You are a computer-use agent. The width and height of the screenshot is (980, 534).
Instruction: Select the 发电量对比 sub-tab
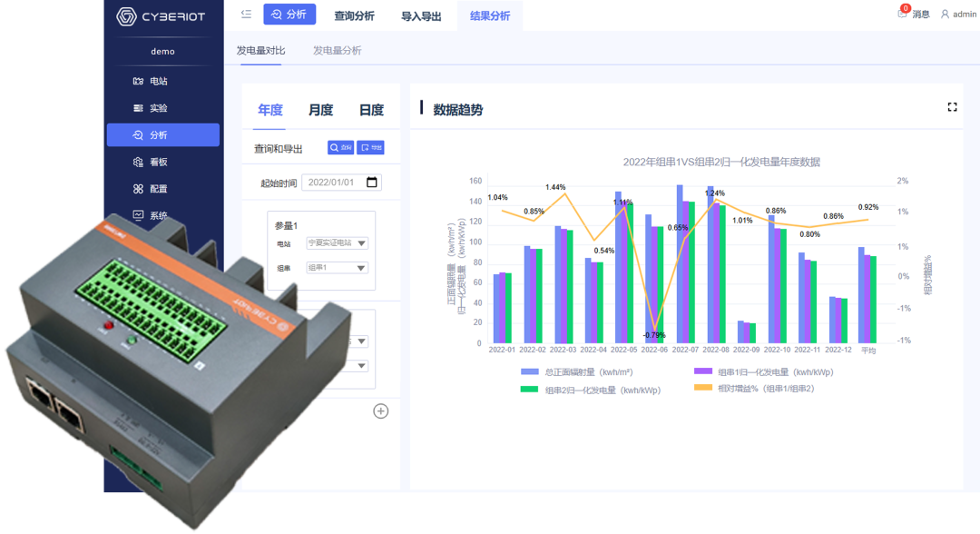(x=260, y=51)
